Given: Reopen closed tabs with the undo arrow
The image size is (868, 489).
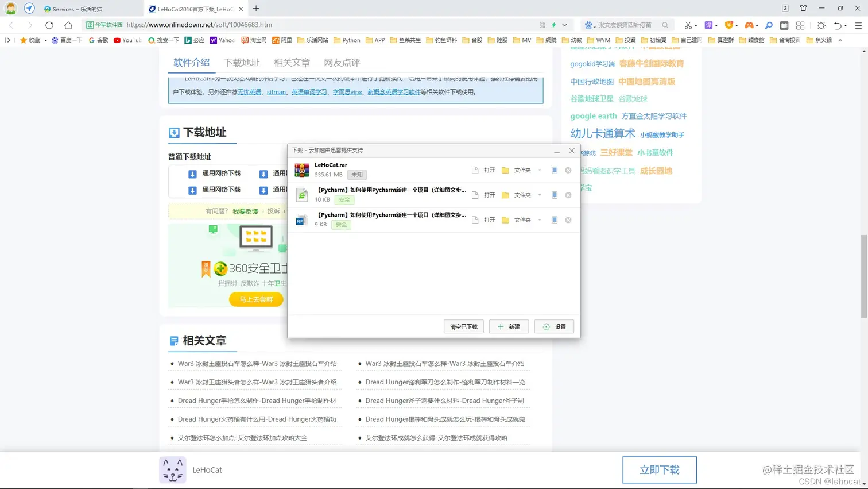Looking at the screenshot, I should click(839, 25).
